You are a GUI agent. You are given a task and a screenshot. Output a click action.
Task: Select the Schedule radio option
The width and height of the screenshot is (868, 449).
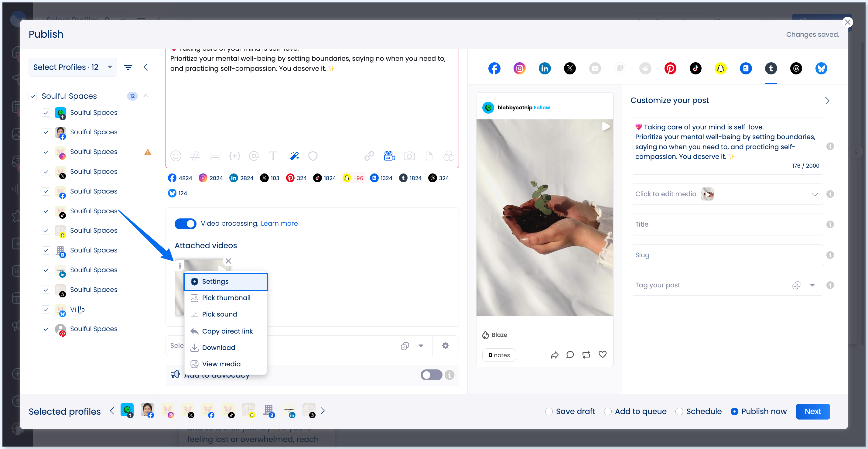[679, 411]
